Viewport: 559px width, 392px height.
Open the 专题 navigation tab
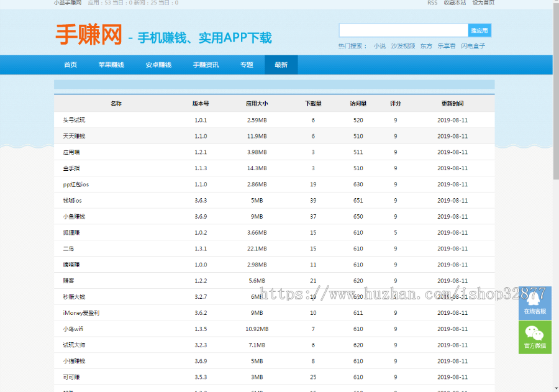click(x=247, y=65)
